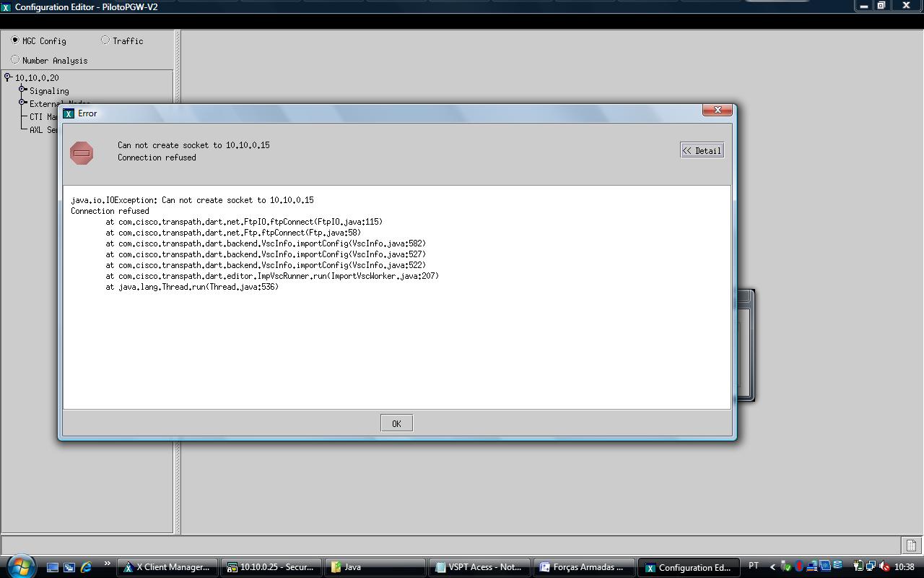The height and width of the screenshot is (578, 924).
Task: Click the java.io.IOException line in details
Action: click(x=192, y=200)
